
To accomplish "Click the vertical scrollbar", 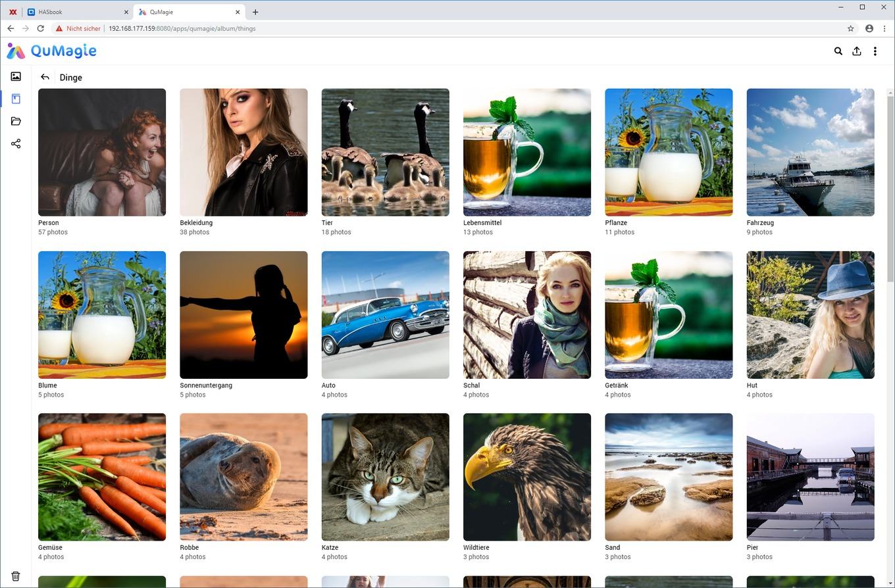I will (x=890, y=189).
